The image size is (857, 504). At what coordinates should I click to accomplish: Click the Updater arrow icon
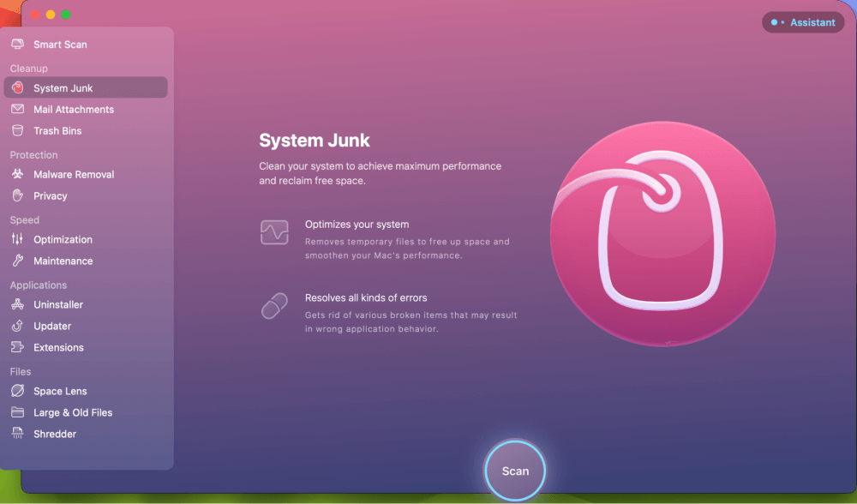point(17,326)
